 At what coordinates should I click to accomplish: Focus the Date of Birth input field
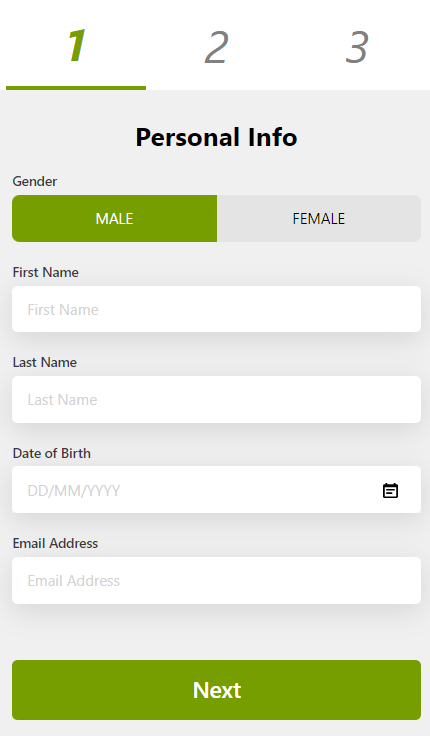(216, 490)
